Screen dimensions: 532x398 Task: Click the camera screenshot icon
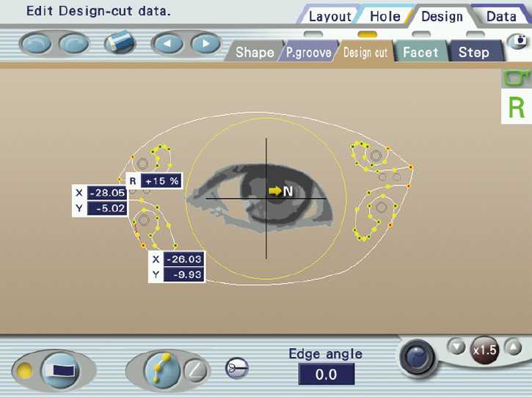point(519,40)
